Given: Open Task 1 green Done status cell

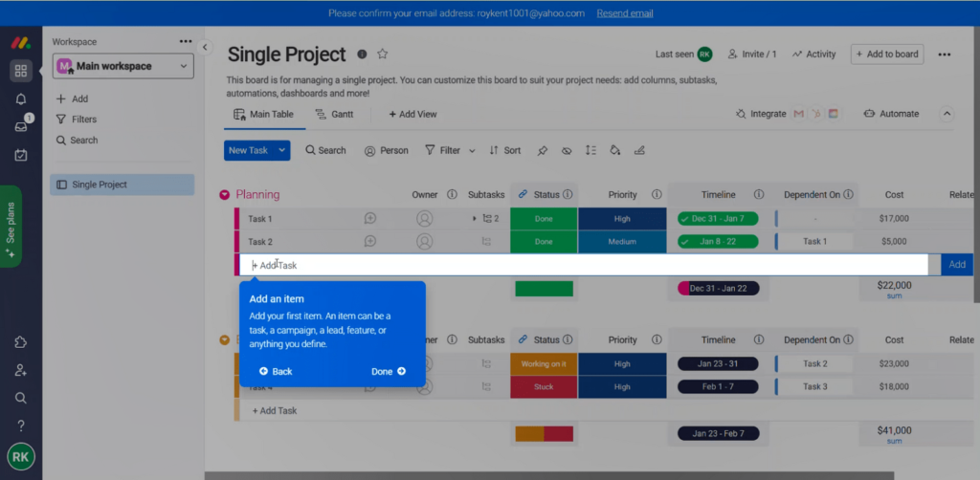Looking at the screenshot, I should coord(544,218).
